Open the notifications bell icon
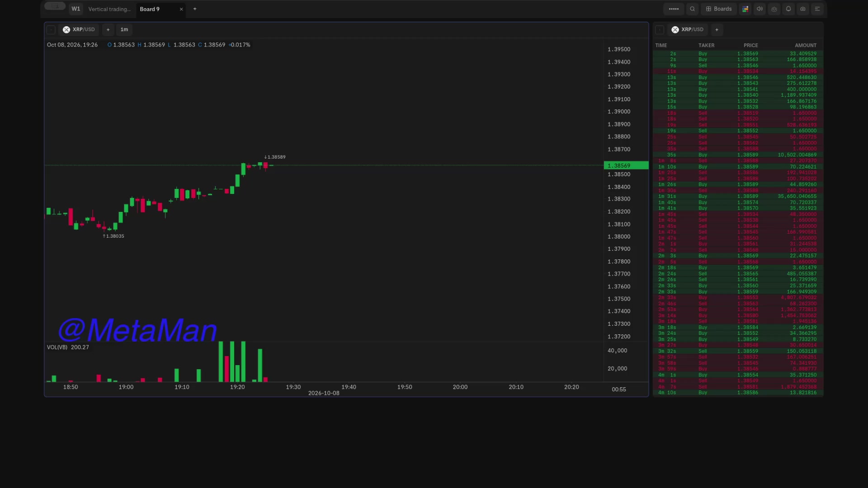The width and height of the screenshot is (868, 488). pyautogui.click(x=788, y=9)
